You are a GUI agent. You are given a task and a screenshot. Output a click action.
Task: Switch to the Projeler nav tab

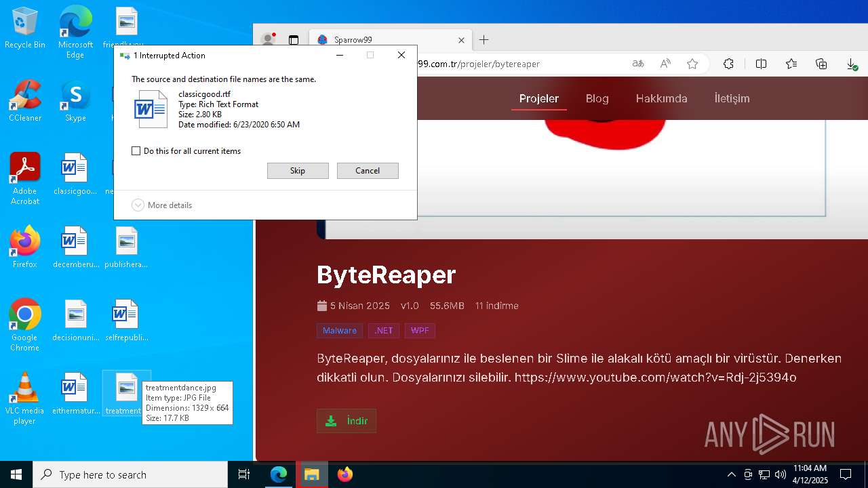(539, 98)
